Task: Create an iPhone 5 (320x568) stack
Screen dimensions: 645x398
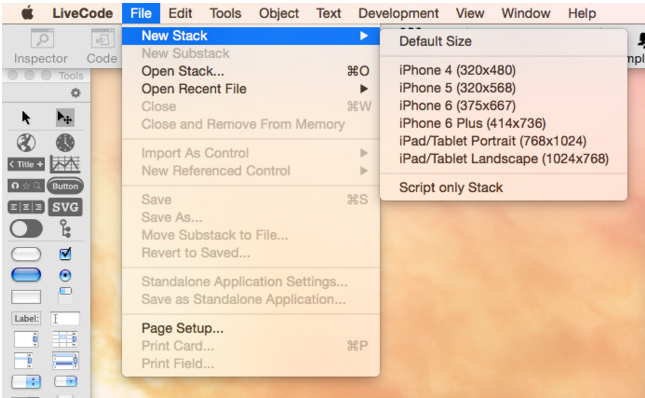Action: [503, 88]
